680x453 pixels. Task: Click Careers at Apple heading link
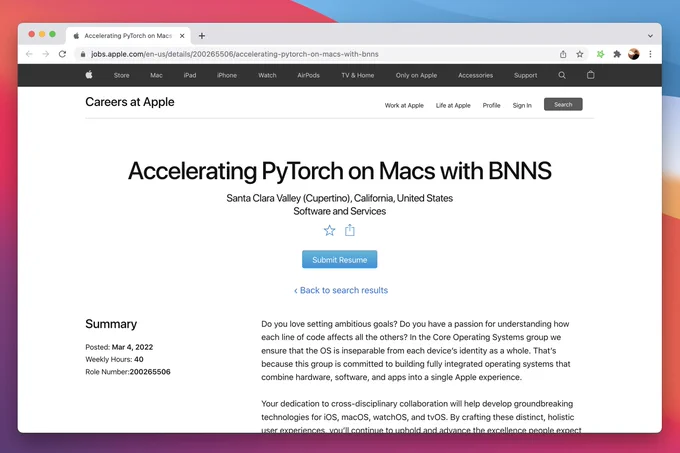click(130, 102)
